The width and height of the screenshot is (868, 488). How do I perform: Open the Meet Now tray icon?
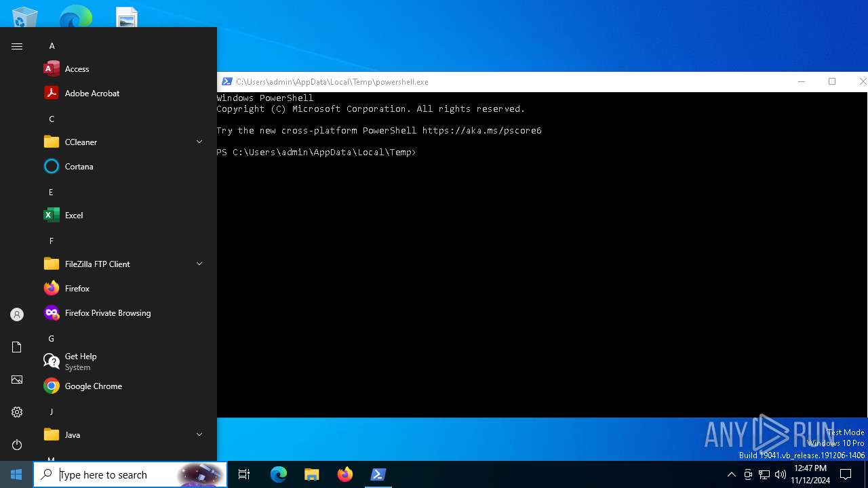748,474
